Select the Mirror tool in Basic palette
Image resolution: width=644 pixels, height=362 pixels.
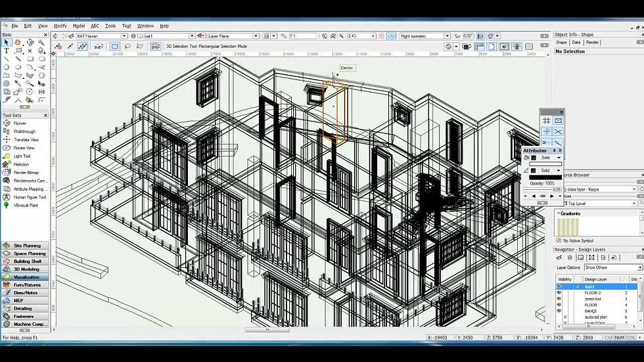[x=41, y=92]
